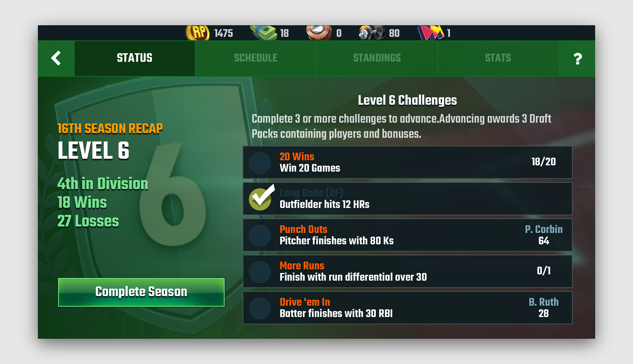Select the 20 Wins challenge circle
Viewport: 633px width, 364px height.
[x=260, y=163]
